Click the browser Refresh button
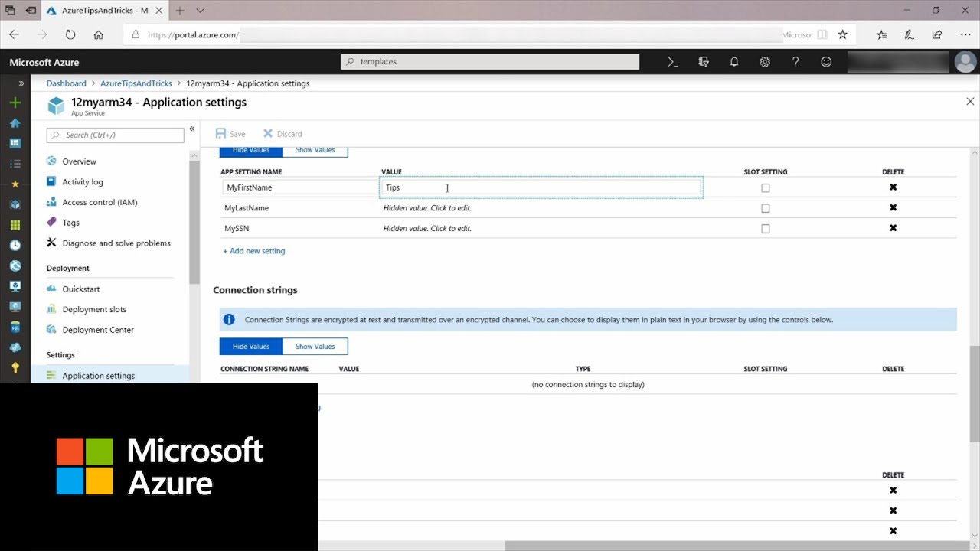Screen dimensions: 980x551 pyautogui.click(x=70, y=34)
